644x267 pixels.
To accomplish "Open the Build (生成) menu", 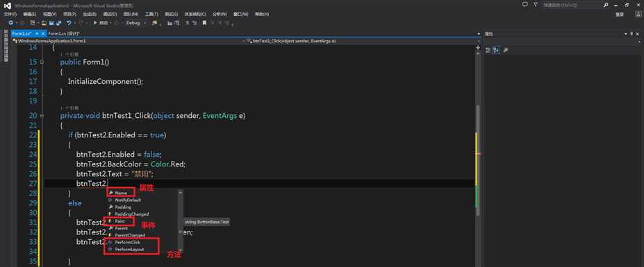I will pyautogui.click(x=90, y=14).
